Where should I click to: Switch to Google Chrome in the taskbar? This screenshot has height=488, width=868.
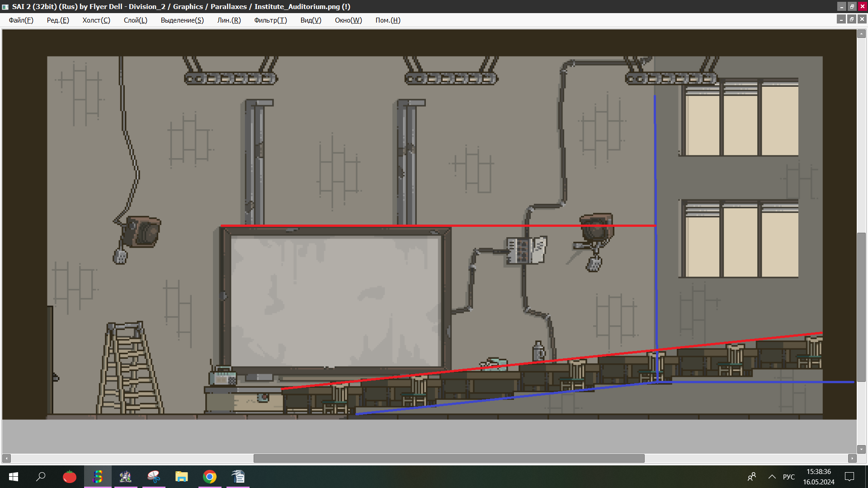210,477
